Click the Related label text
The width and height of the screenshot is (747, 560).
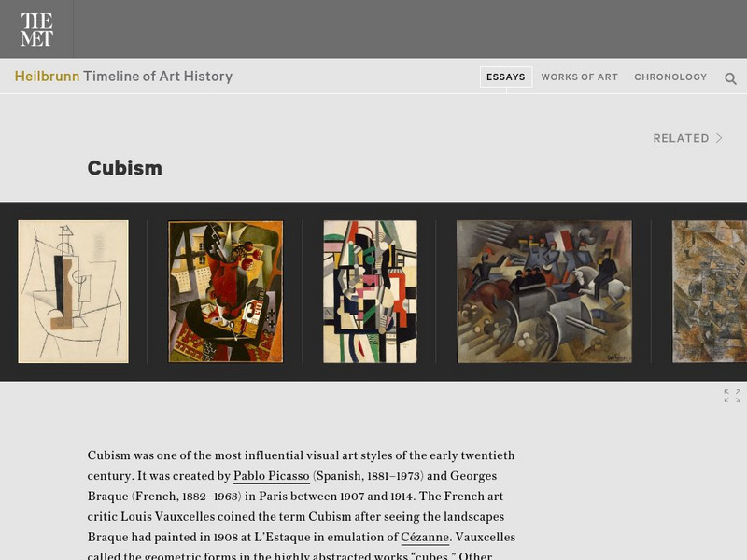pos(681,138)
